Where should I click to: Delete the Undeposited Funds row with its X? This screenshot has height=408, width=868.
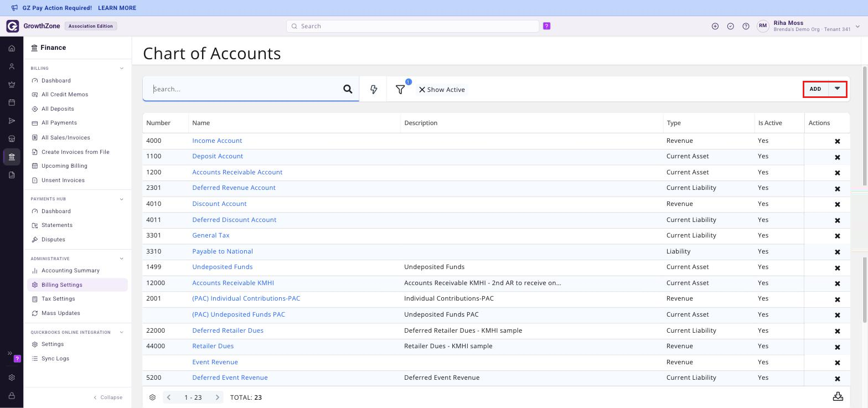click(838, 267)
